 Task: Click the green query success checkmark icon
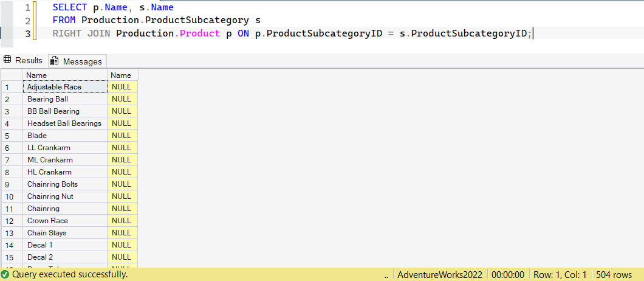click(5, 274)
